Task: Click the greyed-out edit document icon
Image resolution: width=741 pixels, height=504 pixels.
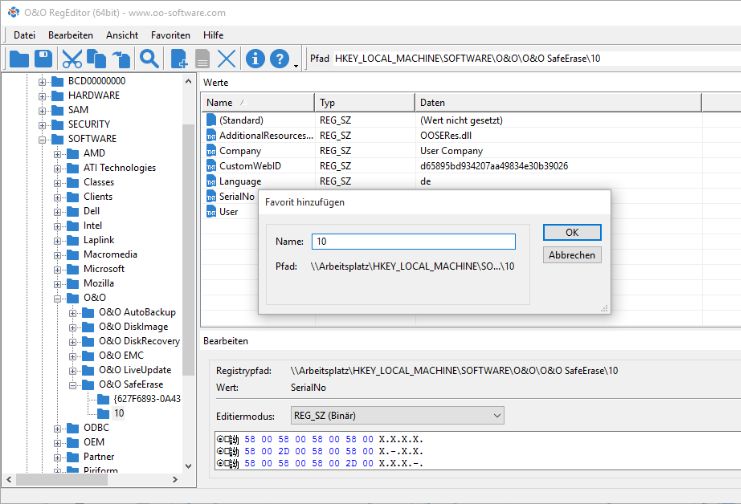Action: (202, 59)
